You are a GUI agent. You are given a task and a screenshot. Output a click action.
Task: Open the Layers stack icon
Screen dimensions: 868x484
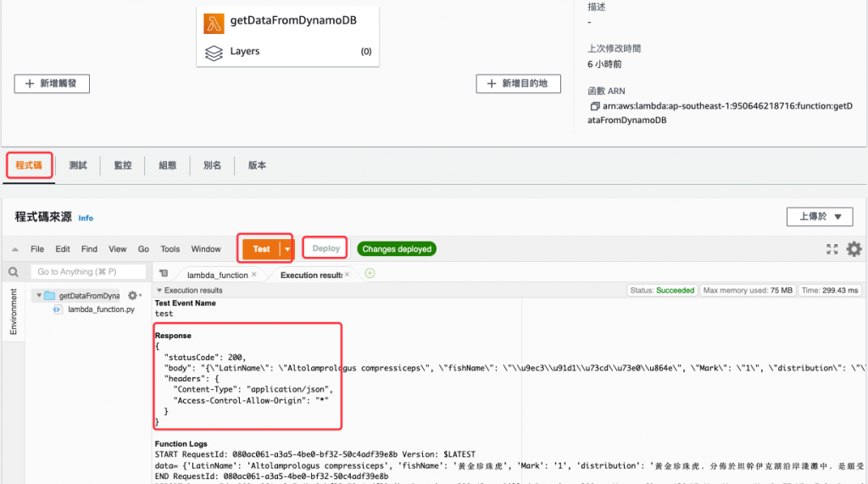pyautogui.click(x=214, y=53)
